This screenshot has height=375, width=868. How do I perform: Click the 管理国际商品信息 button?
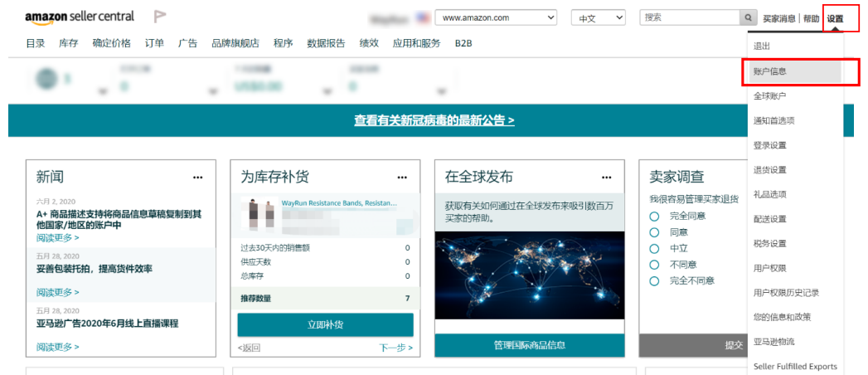[529, 345]
